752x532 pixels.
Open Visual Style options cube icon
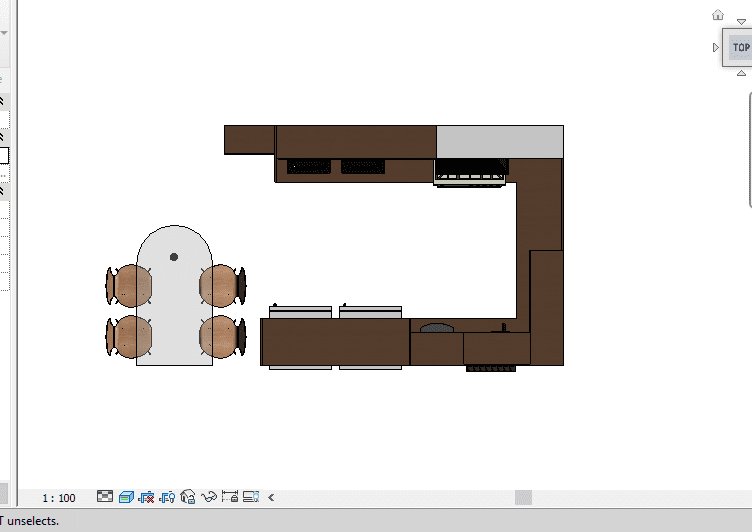(126, 497)
